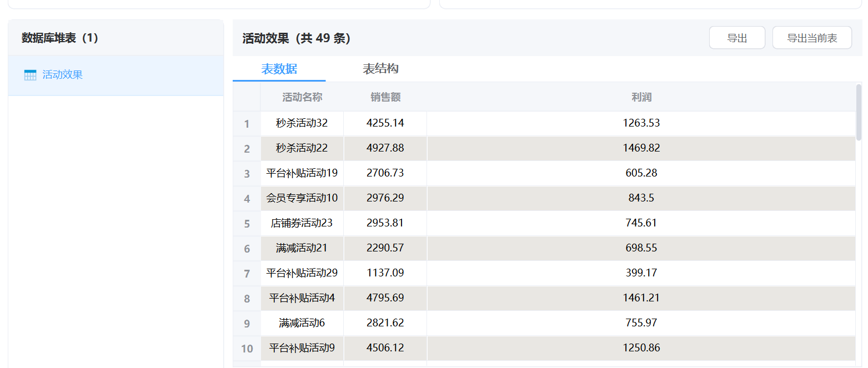Select the cell 秒杀活动32
868x368 pixels.
tap(302, 123)
